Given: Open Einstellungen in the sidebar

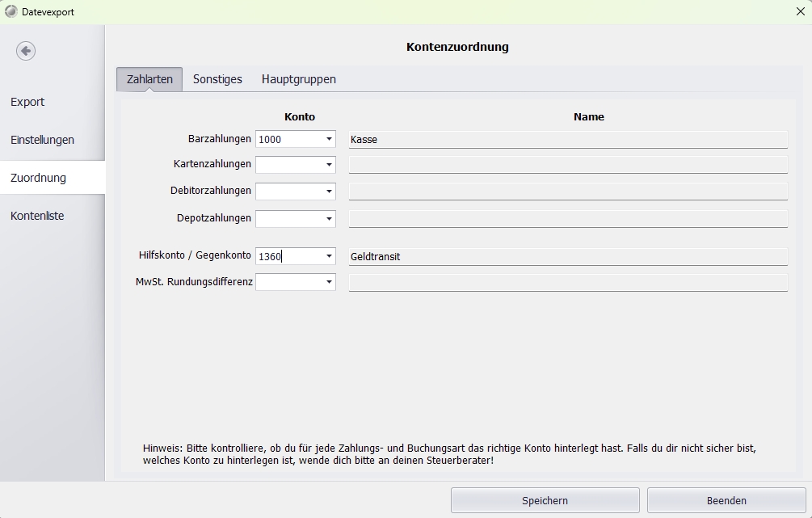Looking at the screenshot, I should 42,140.
